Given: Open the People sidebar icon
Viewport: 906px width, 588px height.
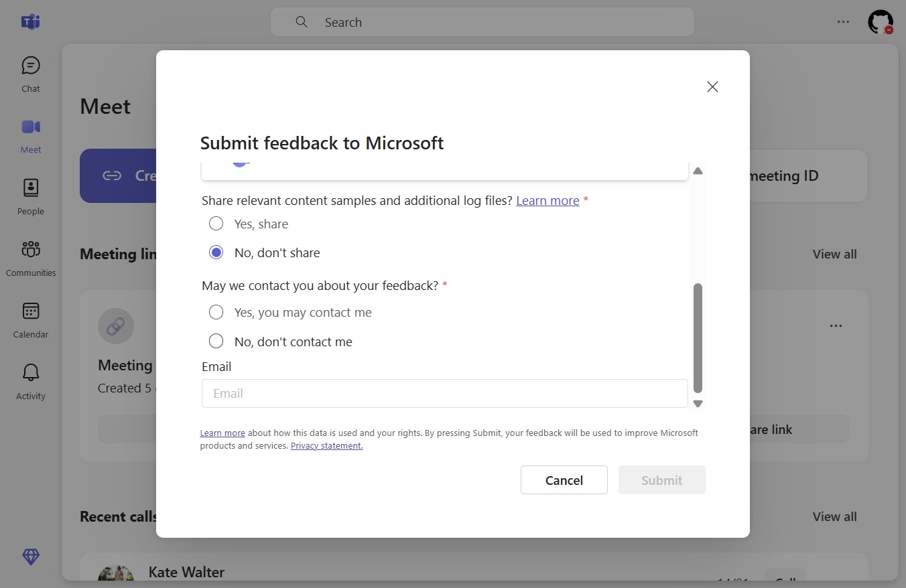Looking at the screenshot, I should 31,197.
